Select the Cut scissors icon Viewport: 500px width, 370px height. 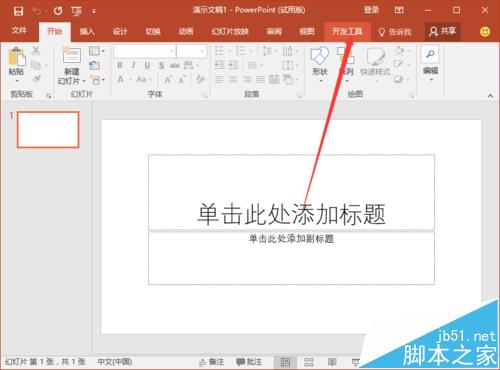tap(36, 51)
